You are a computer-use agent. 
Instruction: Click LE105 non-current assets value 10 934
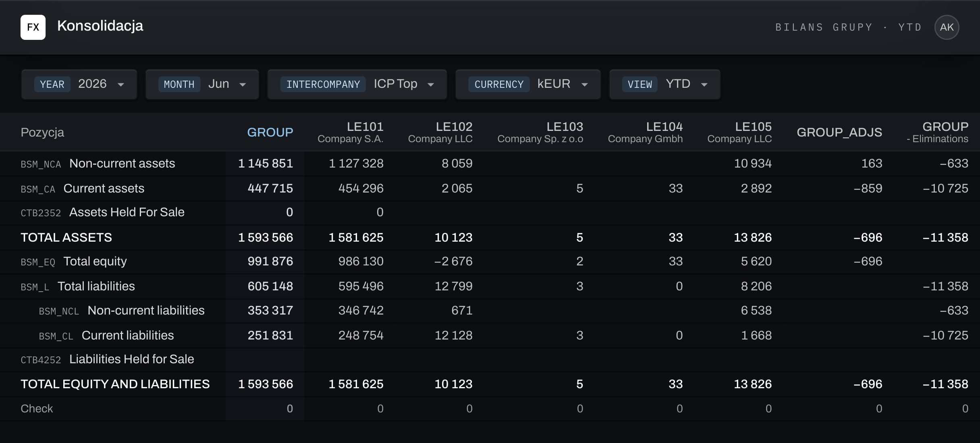753,164
